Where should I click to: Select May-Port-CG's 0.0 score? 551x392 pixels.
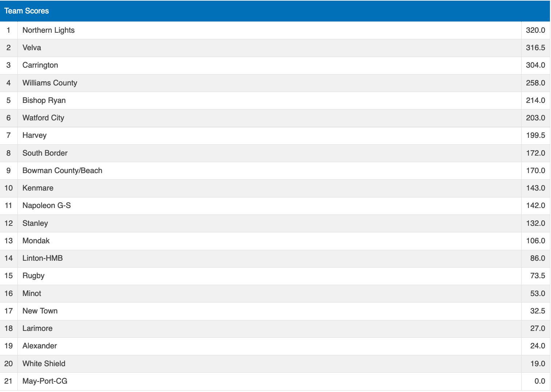[539, 381]
